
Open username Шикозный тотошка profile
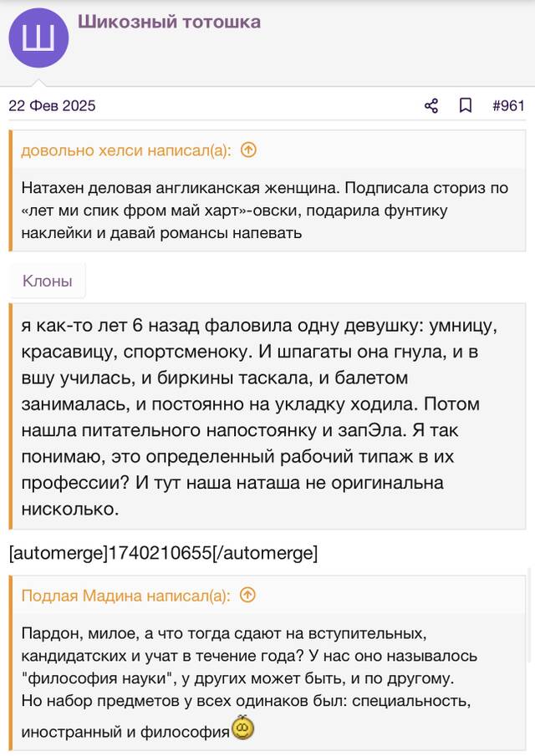point(169,22)
